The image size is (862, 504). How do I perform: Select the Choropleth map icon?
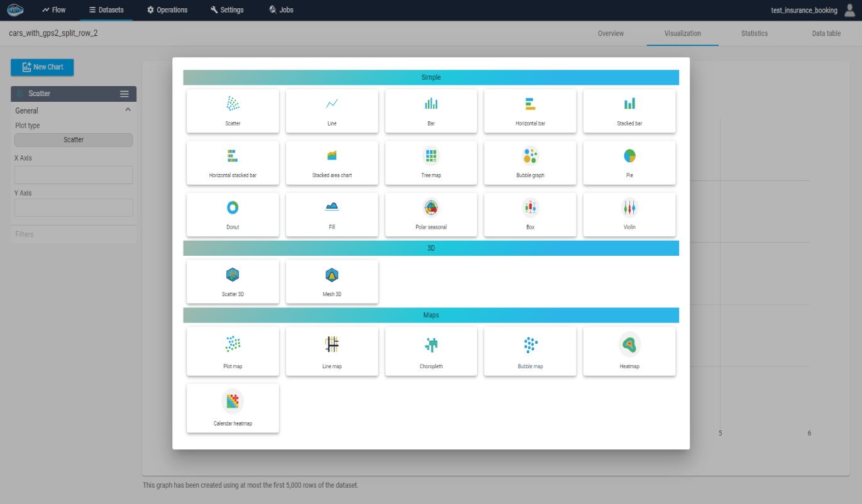431,344
